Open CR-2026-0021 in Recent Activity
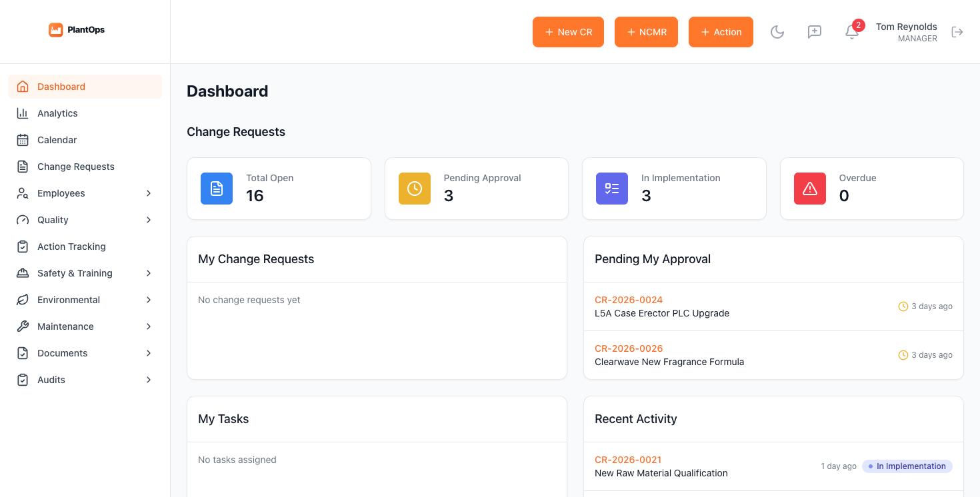The image size is (980, 497). 628,460
